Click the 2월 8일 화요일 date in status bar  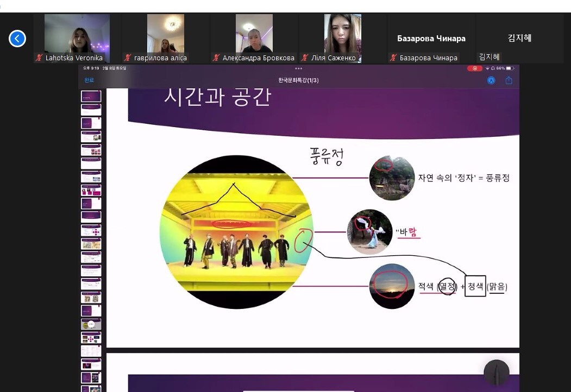114,68
